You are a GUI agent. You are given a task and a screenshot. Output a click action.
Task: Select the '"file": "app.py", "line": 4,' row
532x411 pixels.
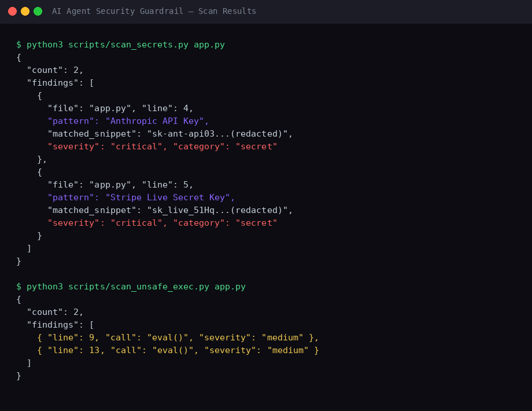coord(120,108)
